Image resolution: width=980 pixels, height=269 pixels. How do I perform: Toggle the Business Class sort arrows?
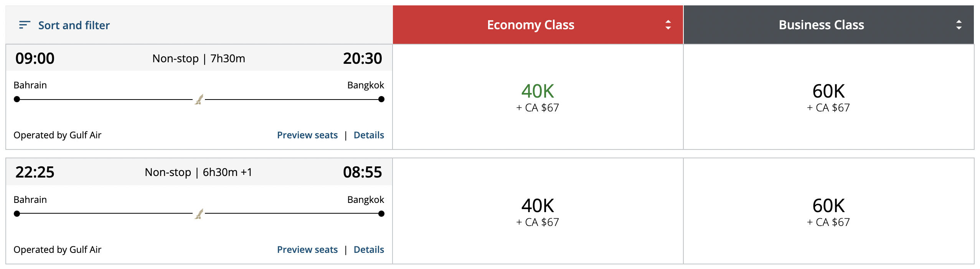959,25
